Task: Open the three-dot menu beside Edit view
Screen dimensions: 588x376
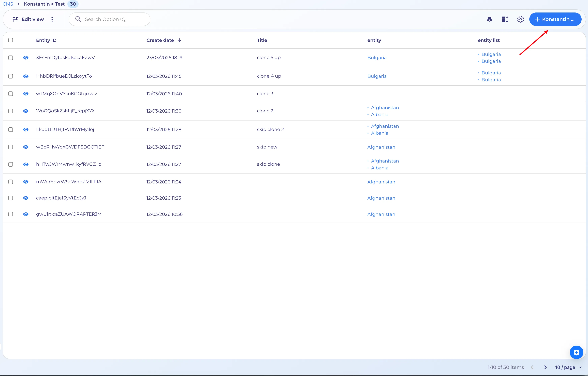Action: pyautogui.click(x=52, y=19)
